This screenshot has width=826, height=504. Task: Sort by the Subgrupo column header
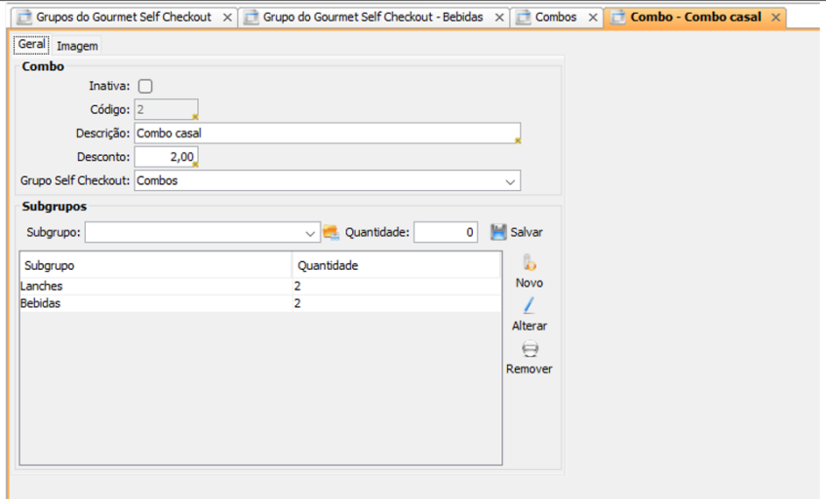(156, 265)
